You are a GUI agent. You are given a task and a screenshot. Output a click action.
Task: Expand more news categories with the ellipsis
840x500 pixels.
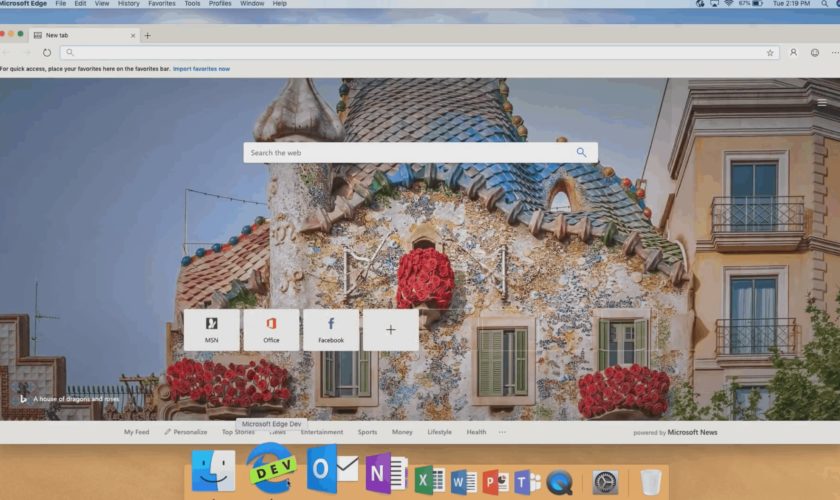coord(502,432)
